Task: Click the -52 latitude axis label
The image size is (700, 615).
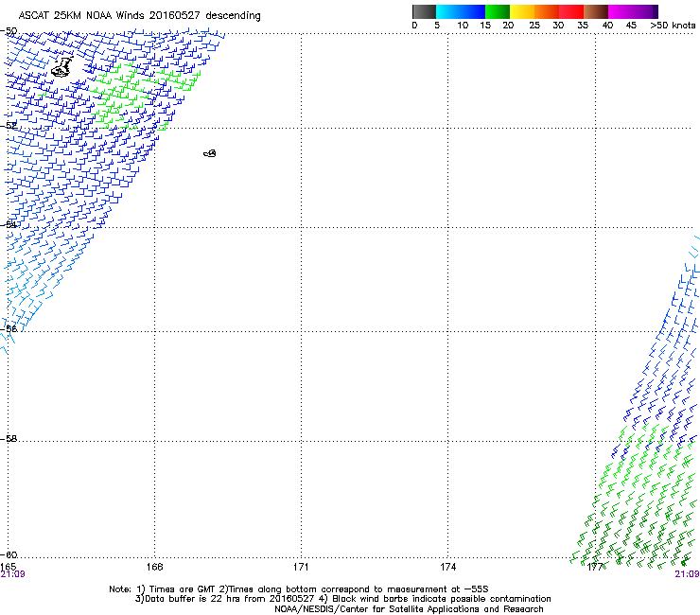Action: point(9,126)
